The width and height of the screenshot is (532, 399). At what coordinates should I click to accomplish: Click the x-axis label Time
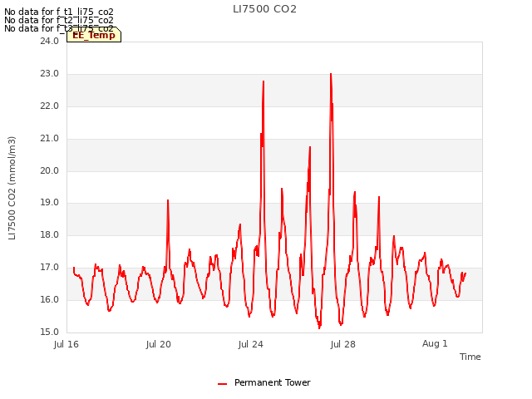click(x=470, y=357)
